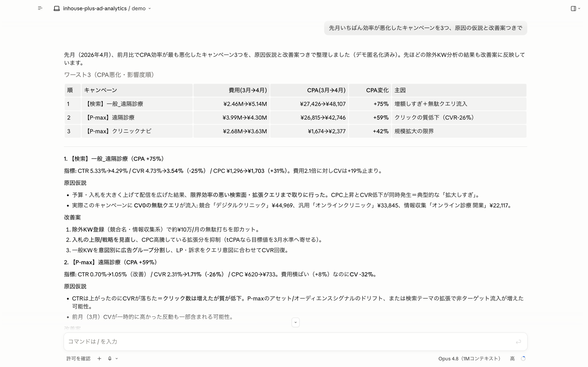Image resolution: width=588 pixels, height=367 pixels.
Task: Click the laptop project icon
Action: (57, 8)
